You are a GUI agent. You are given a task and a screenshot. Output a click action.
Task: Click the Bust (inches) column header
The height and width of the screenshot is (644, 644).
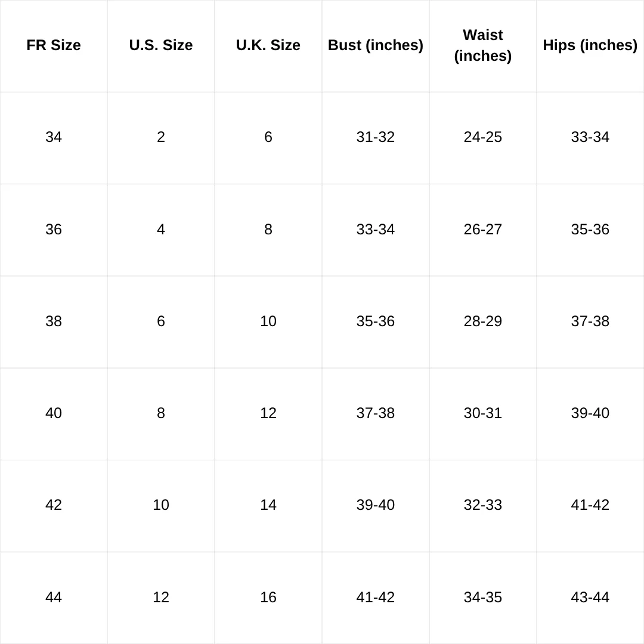click(376, 45)
